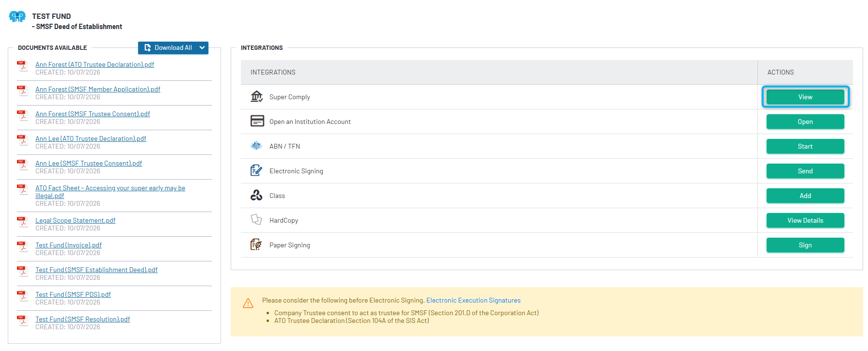Open the ATO Fact Sheet early super access pdf
This screenshot has width=868, height=351.
110,192
